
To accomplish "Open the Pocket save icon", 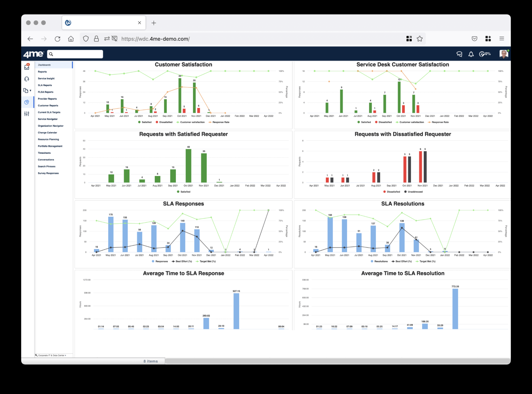I will (475, 39).
